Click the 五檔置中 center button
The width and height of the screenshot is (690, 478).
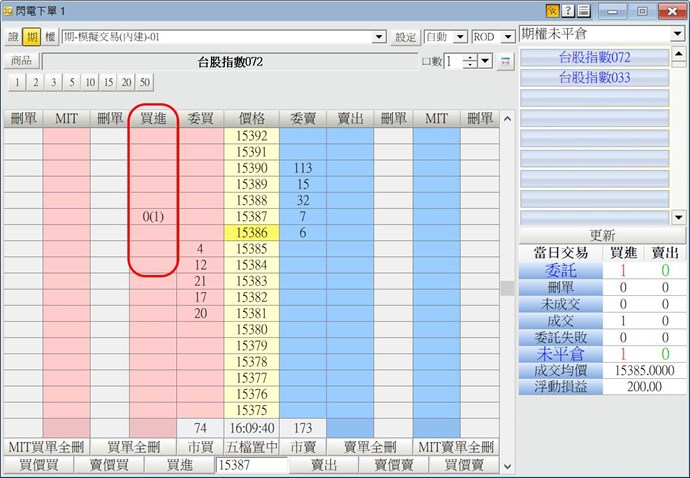[x=254, y=446]
